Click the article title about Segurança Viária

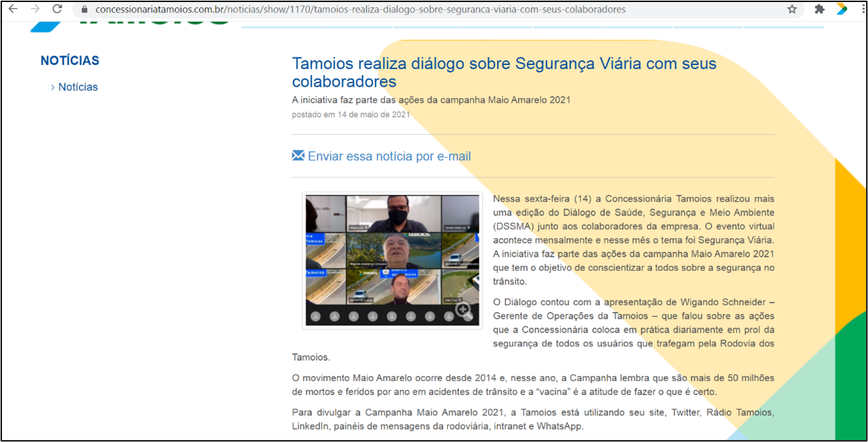(503, 72)
